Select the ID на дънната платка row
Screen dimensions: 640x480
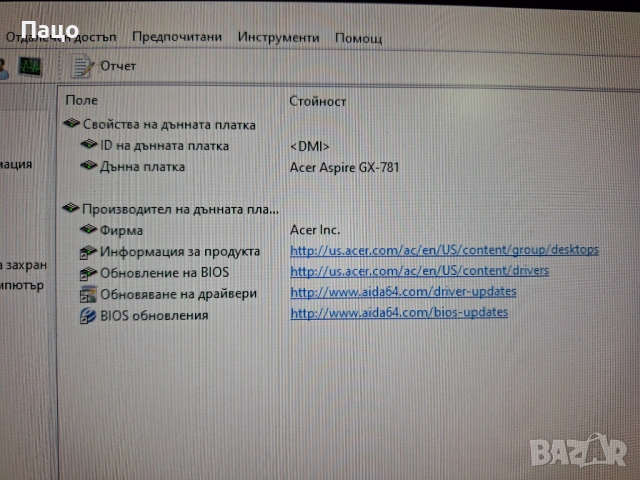click(164, 146)
